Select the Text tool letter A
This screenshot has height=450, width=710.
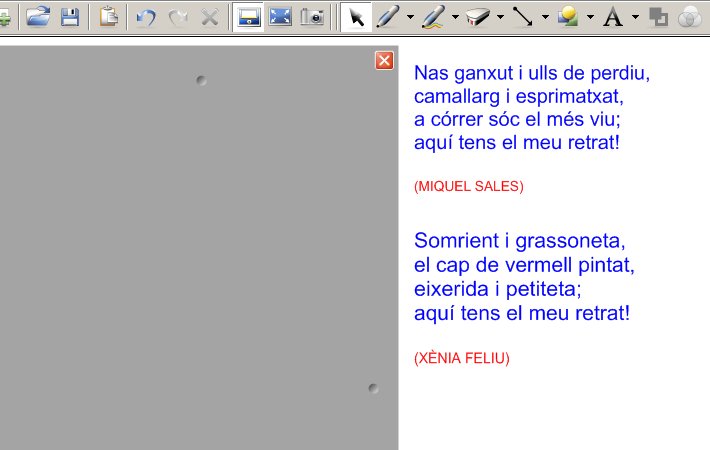click(613, 17)
